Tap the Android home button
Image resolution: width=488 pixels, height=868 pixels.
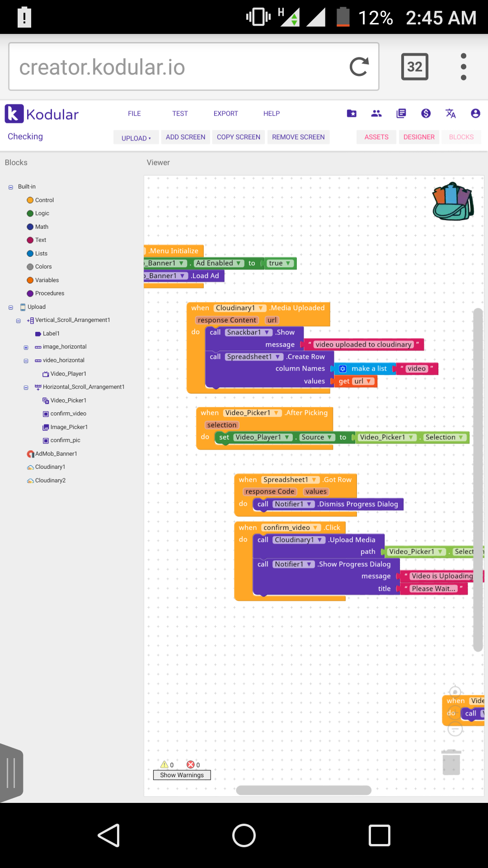[244, 835]
